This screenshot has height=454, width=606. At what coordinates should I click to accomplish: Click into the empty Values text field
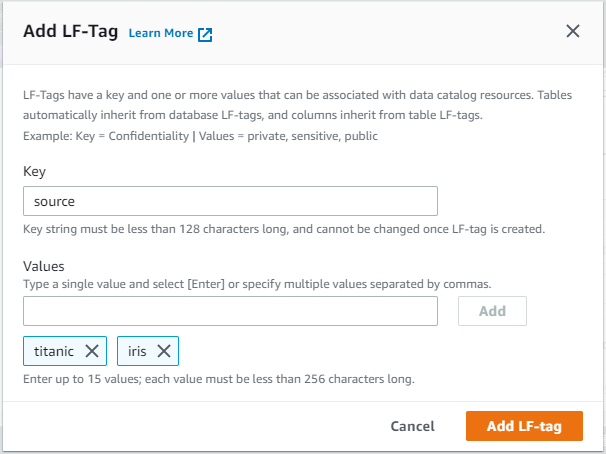coord(230,311)
